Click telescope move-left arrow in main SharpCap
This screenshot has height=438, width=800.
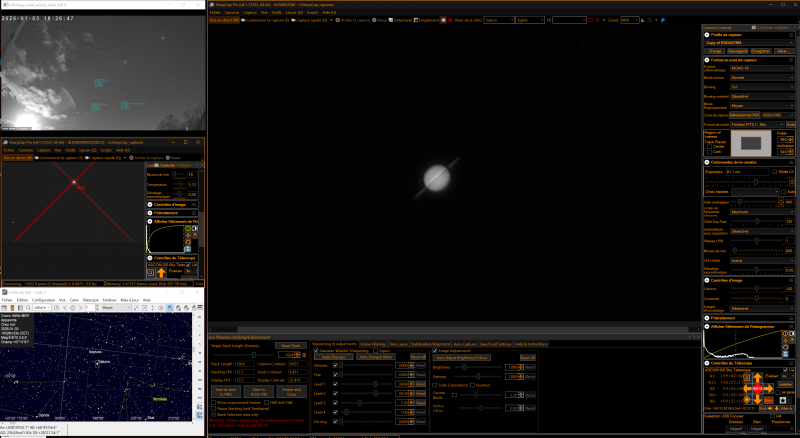pyautogui.click(x=747, y=388)
